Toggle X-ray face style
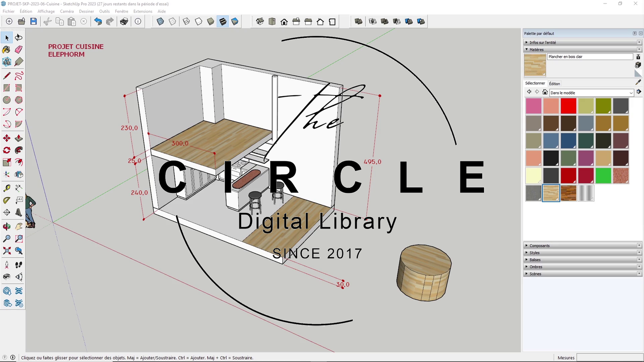644x362 pixels. click(160, 21)
